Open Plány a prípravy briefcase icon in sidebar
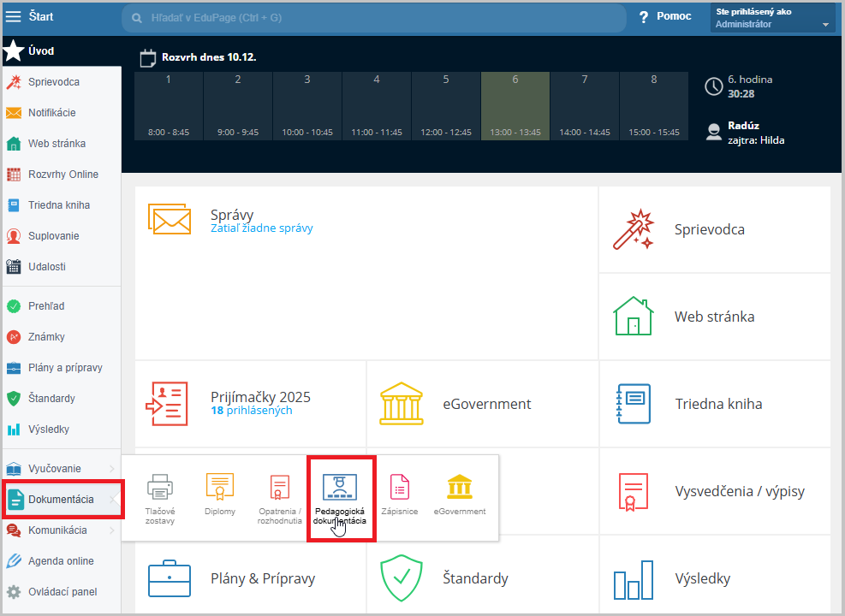 (14, 368)
